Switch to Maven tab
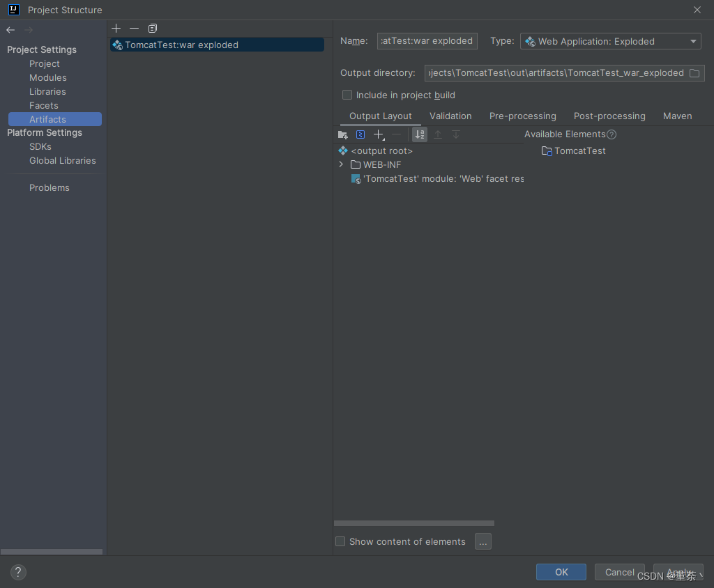The height and width of the screenshot is (588, 714). tap(677, 116)
